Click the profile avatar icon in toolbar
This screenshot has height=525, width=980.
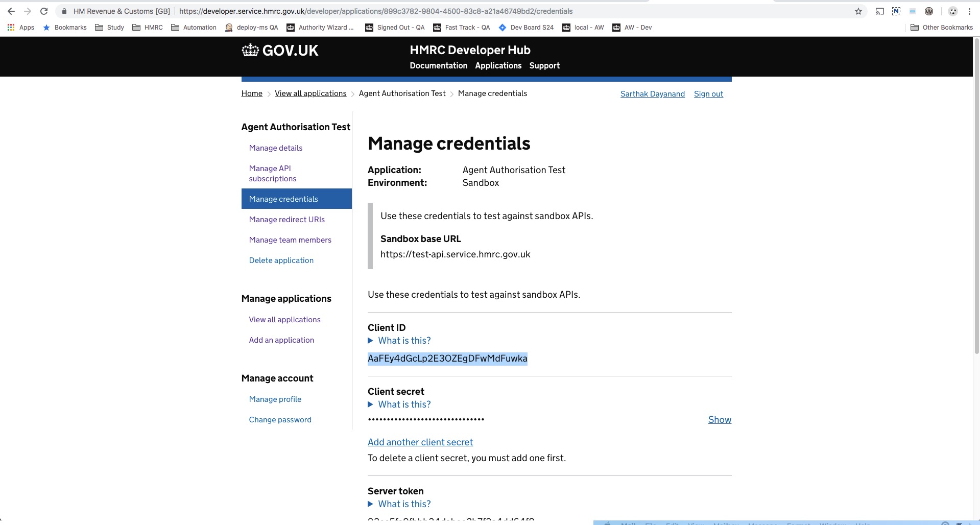pyautogui.click(x=953, y=11)
